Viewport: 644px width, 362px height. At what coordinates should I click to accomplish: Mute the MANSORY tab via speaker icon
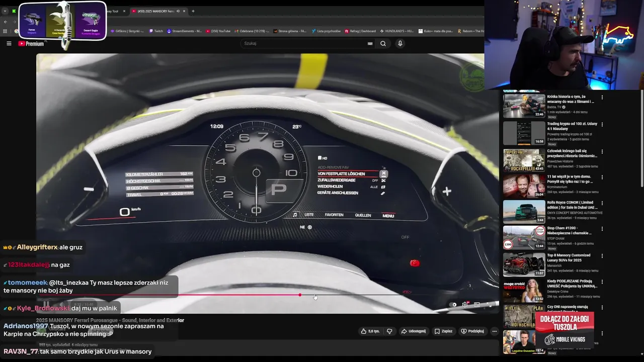(x=178, y=11)
